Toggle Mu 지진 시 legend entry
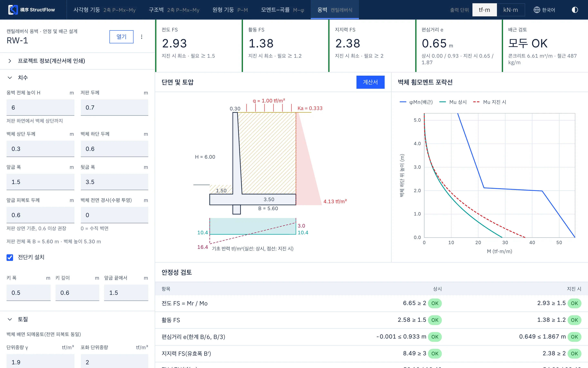The height and width of the screenshot is (368, 588). tap(490, 102)
